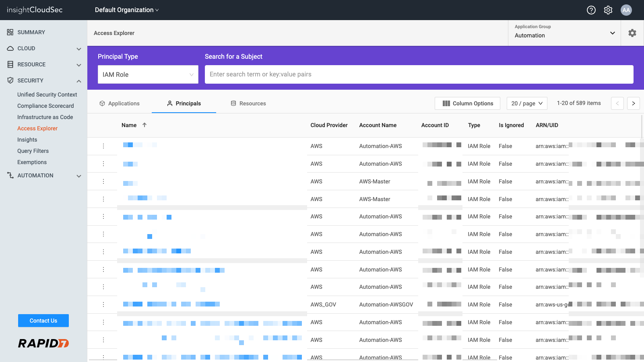Image resolution: width=644 pixels, height=362 pixels.
Task: Click the Is Ignored column header
Action: coord(511,125)
